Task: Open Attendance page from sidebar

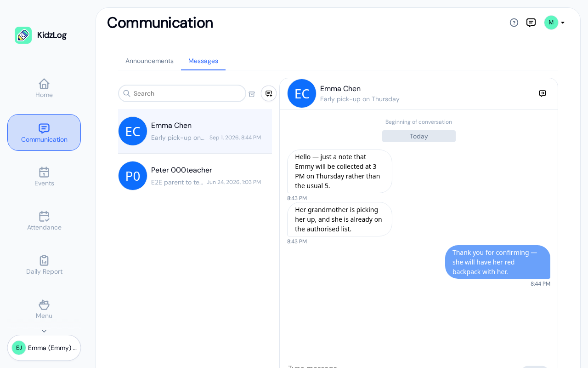Action: tap(44, 221)
